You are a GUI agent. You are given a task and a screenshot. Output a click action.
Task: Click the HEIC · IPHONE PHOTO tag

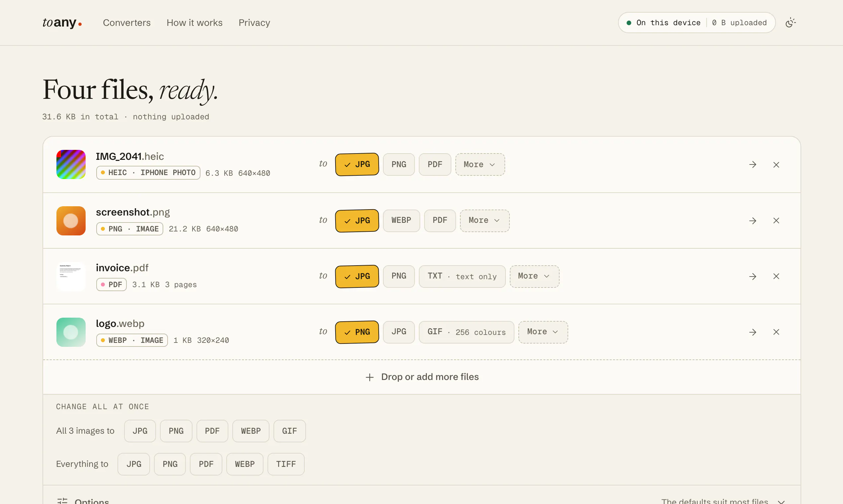[x=148, y=172]
